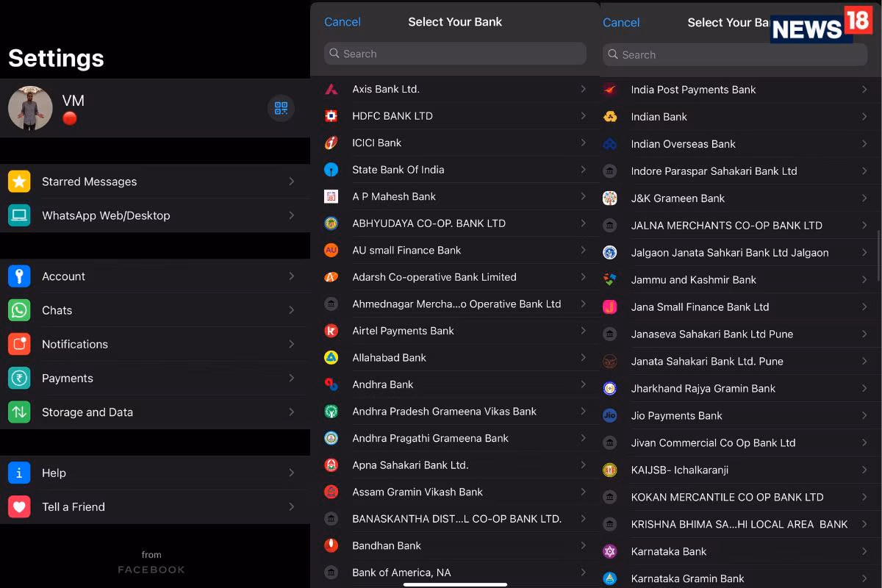Screen dimensions: 882x588
Task: Tap the Storage and Data arrows icon
Action: pyautogui.click(x=19, y=412)
